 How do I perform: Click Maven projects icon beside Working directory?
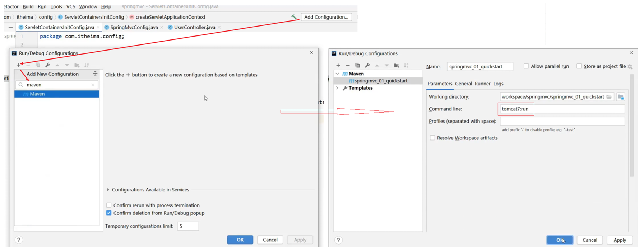(x=621, y=97)
